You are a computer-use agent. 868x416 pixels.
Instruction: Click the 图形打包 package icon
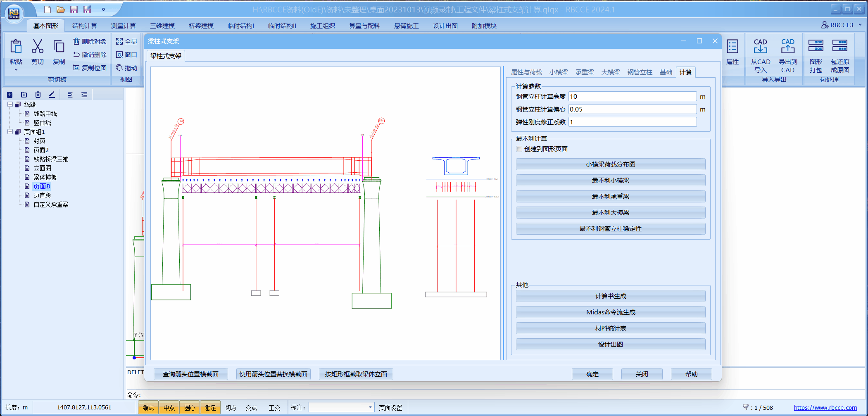pyautogui.click(x=816, y=46)
